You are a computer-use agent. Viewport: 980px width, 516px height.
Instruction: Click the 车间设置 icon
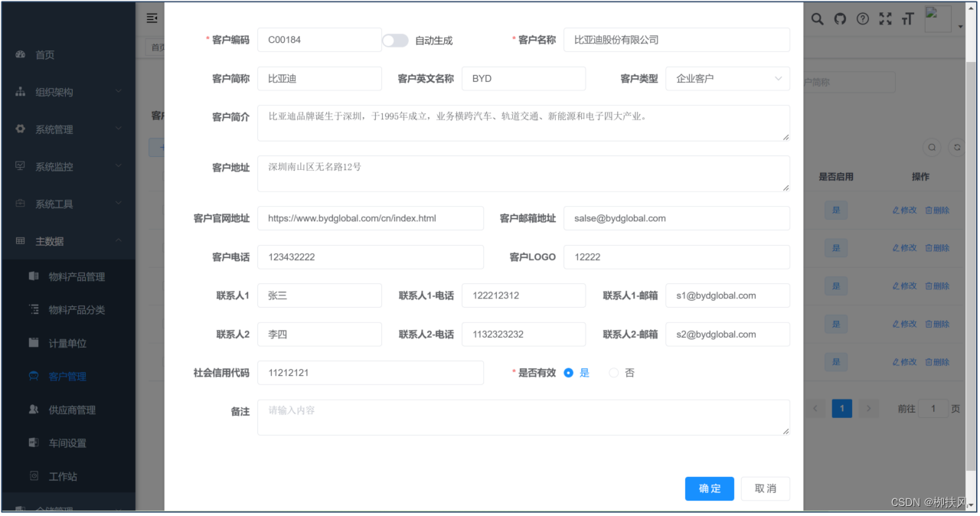click(x=34, y=443)
